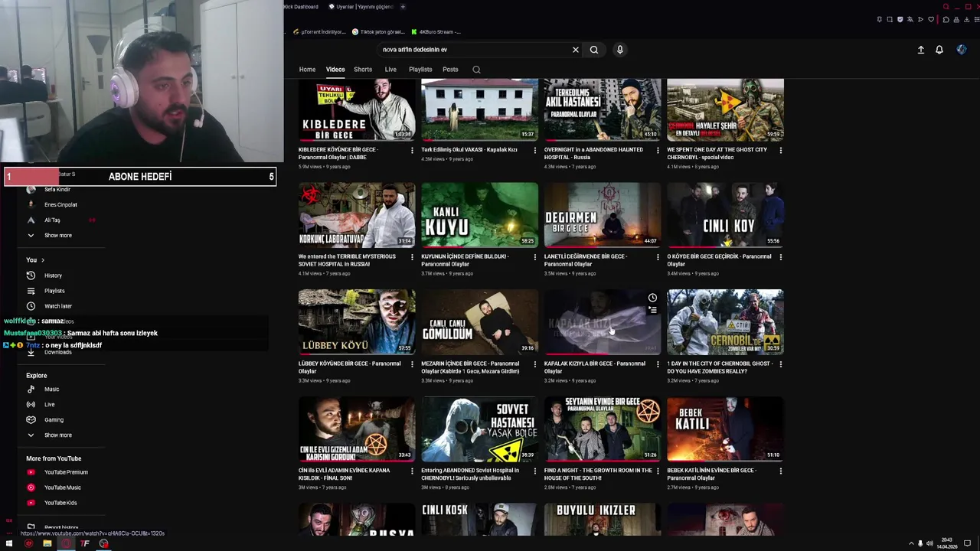Screen dimensions: 980x551
Task: Open the channel Playlists tab
Action: (420, 70)
